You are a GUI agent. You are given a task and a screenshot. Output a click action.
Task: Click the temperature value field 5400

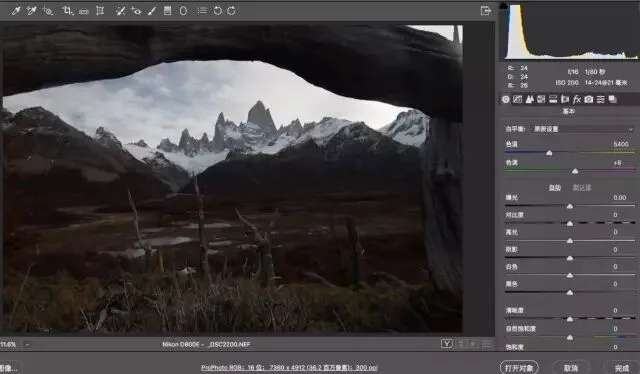click(x=621, y=144)
